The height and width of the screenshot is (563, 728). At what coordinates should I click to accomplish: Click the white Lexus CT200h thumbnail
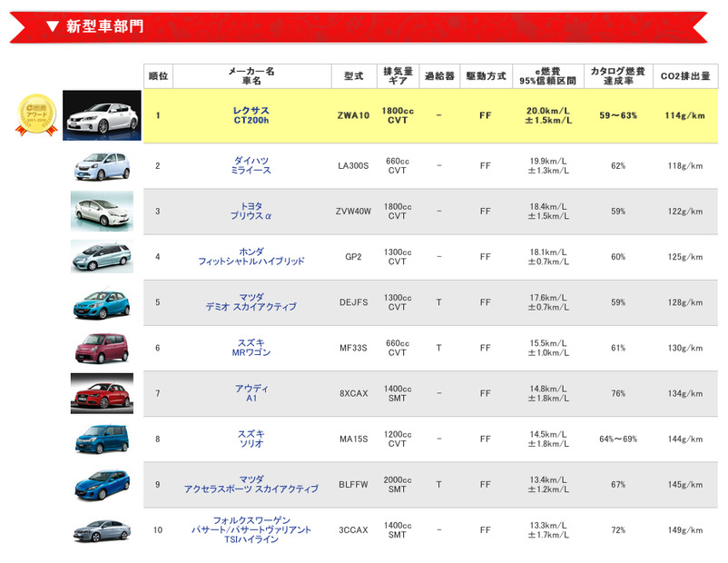click(x=102, y=115)
